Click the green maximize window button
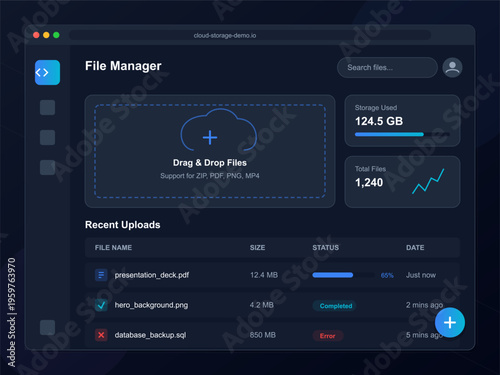The width and height of the screenshot is (500, 375). pyautogui.click(x=56, y=35)
